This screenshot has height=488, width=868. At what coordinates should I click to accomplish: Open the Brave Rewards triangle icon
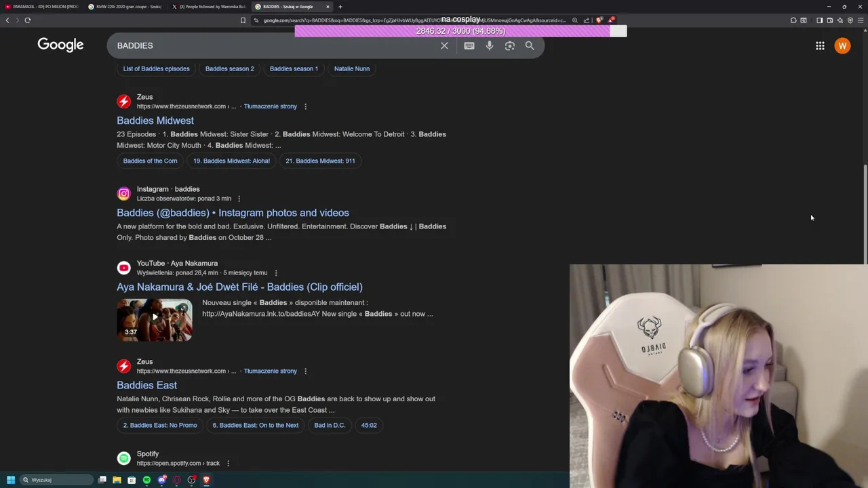point(610,20)
